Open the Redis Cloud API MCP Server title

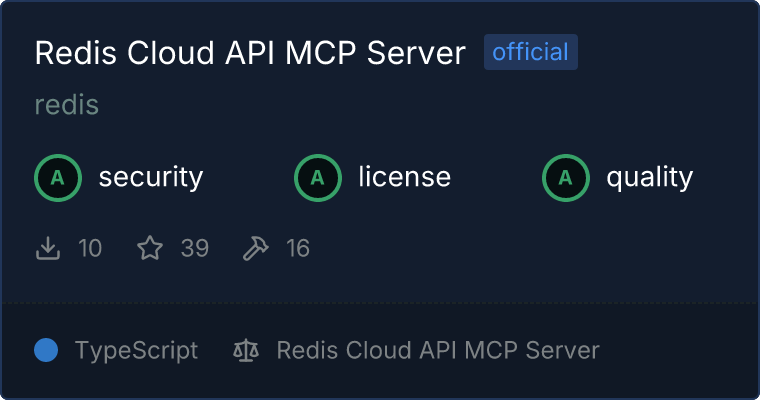click(x=250, y=53)
